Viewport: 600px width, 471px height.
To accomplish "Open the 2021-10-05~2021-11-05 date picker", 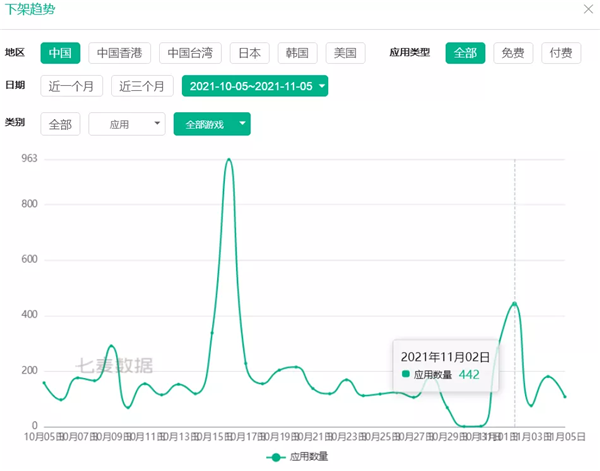I will tap(255, 86).
